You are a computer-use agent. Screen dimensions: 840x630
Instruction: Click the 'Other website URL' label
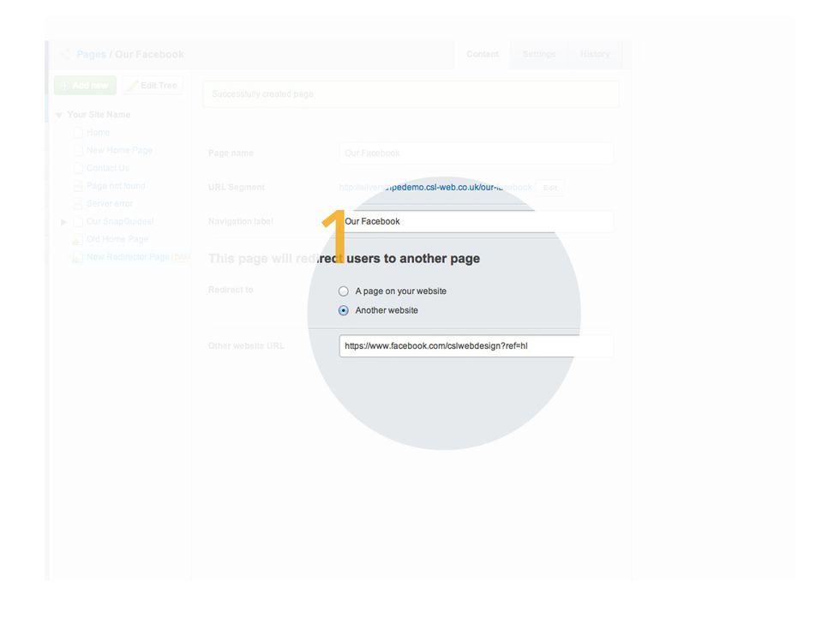pos(246,346)
